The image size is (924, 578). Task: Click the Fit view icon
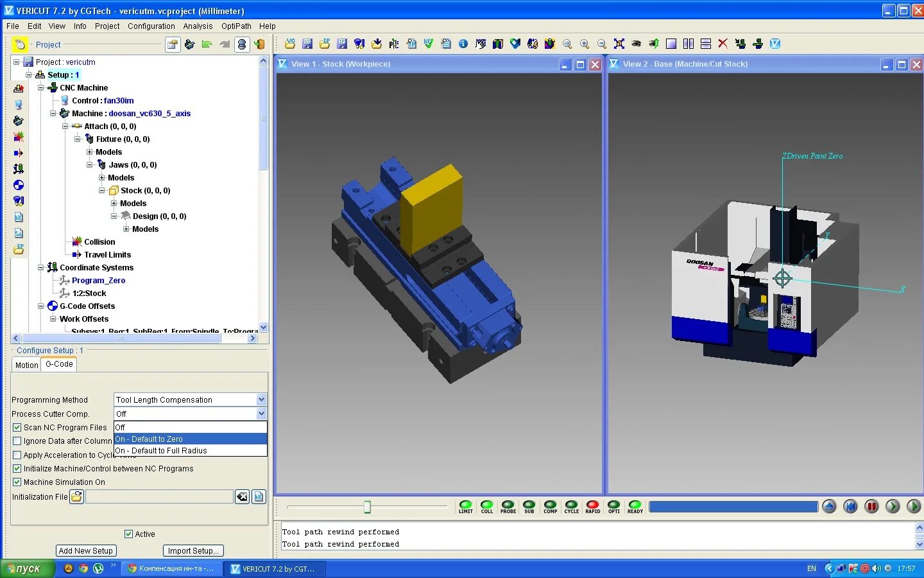[x=619, y=44]
